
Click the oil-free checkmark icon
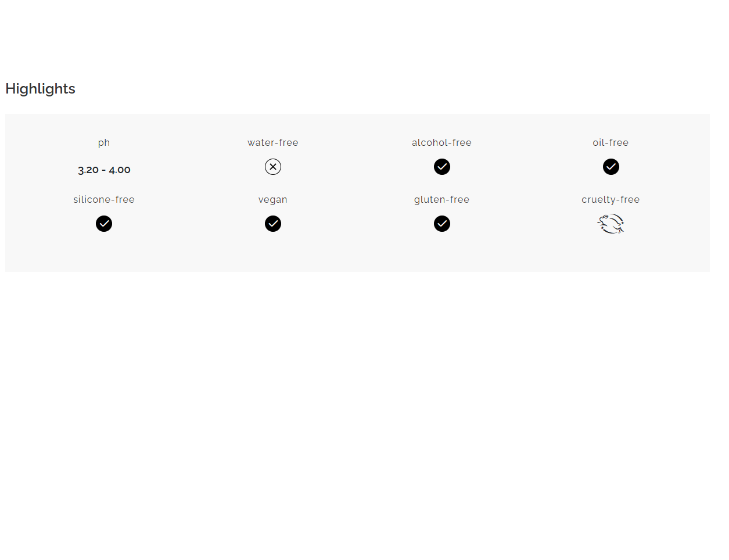tap(611, 167)
